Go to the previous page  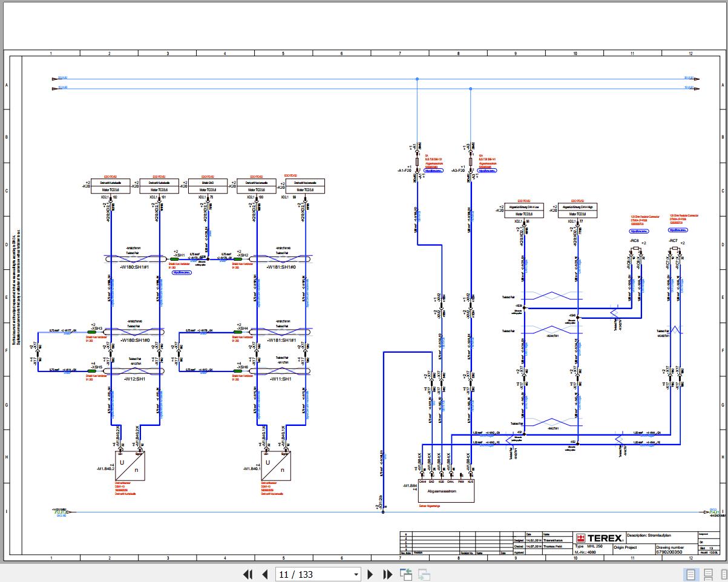264,574
